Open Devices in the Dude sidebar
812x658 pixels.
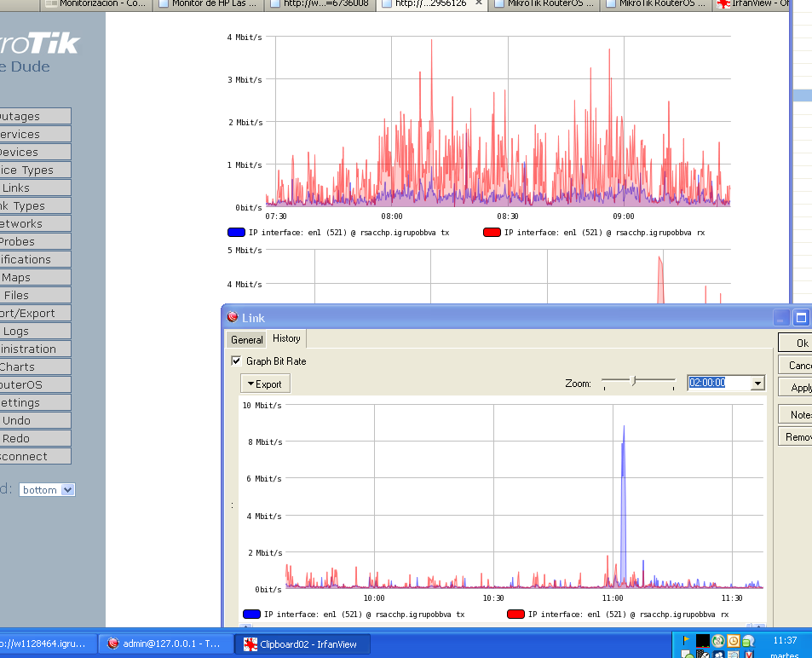point(35,152)
